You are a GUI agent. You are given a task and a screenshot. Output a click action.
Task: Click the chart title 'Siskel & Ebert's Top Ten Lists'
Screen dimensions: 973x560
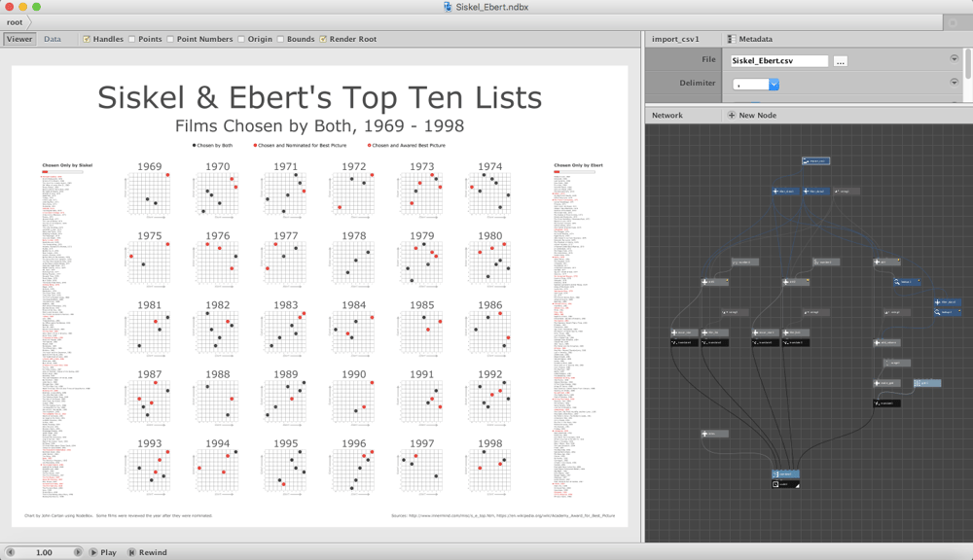pos(319,97)
